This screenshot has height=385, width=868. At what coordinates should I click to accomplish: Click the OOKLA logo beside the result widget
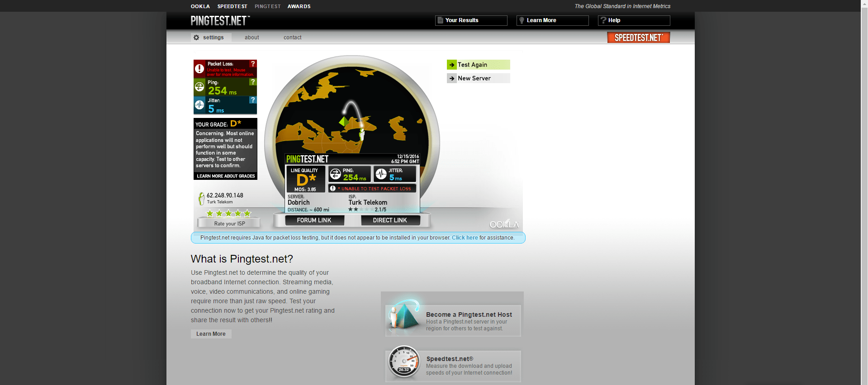click(504, 224)
